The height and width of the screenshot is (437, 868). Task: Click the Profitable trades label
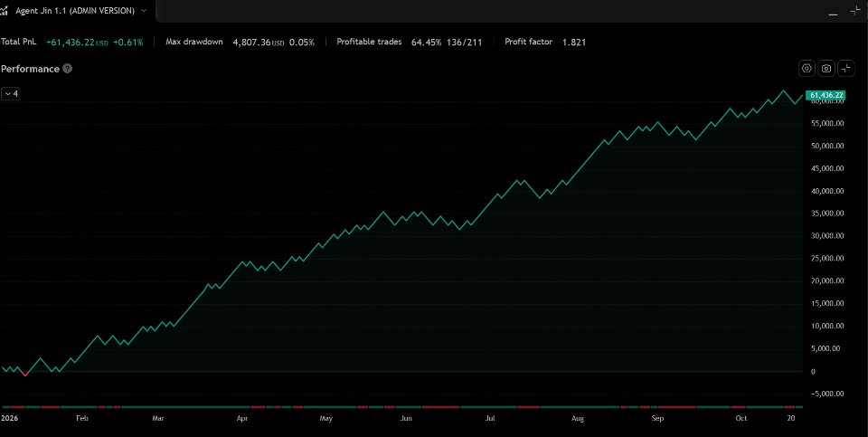click(x=369, y=43)
